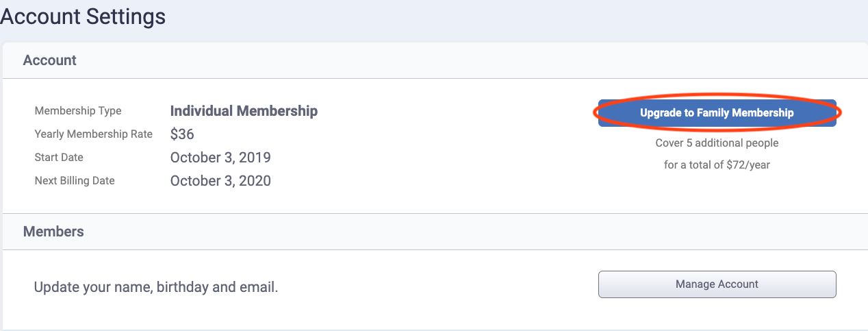Select the Members section header

(x=53, y=232)
